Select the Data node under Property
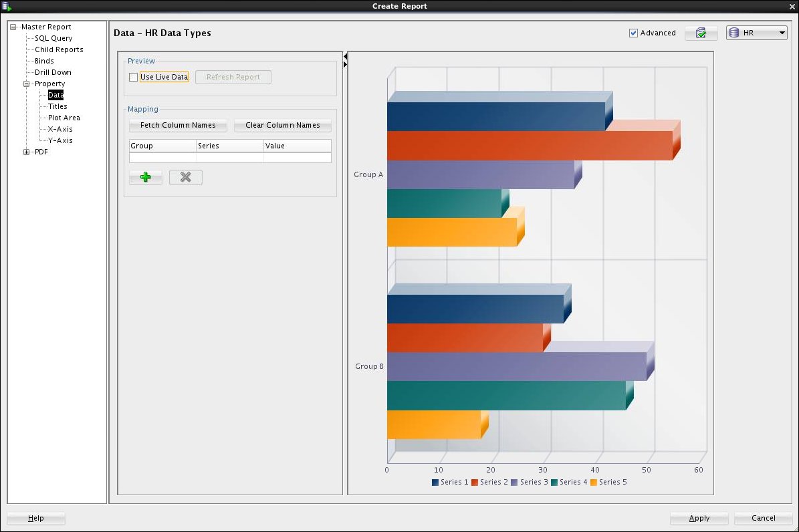Viewport: 799px width, 532px height. point(55,96)
